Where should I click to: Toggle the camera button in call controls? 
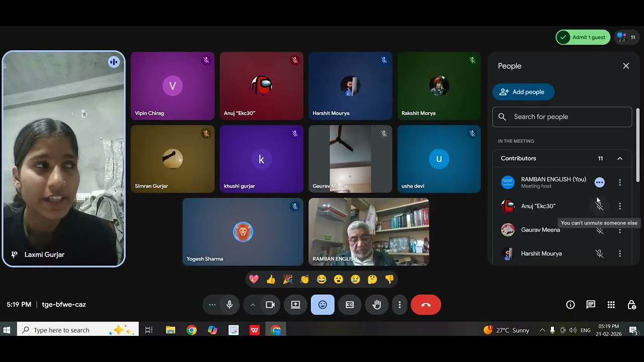270,305
